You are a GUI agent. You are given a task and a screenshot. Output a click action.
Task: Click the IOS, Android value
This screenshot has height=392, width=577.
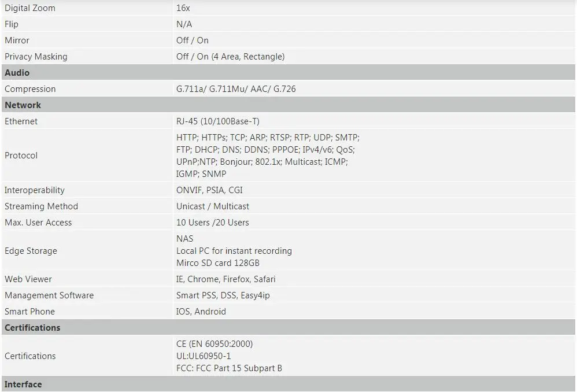pyautogui.click(x=201, y=312)
